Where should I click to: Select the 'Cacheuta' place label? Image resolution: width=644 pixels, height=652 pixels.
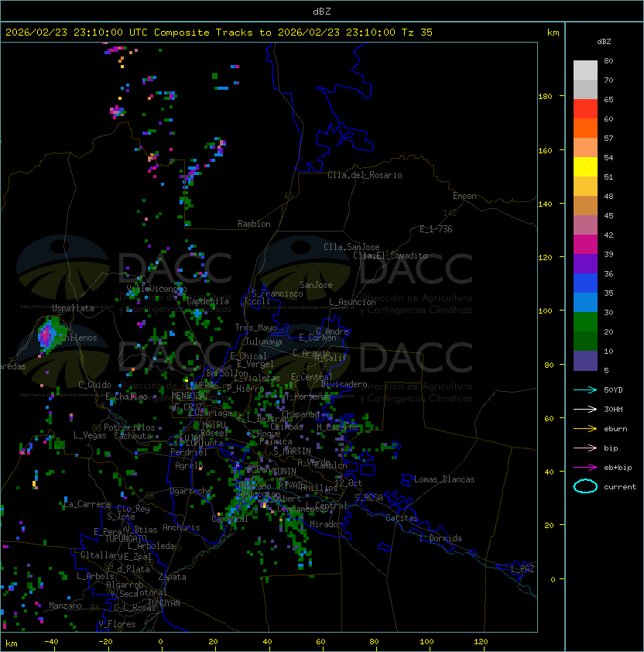click(132, 436)
